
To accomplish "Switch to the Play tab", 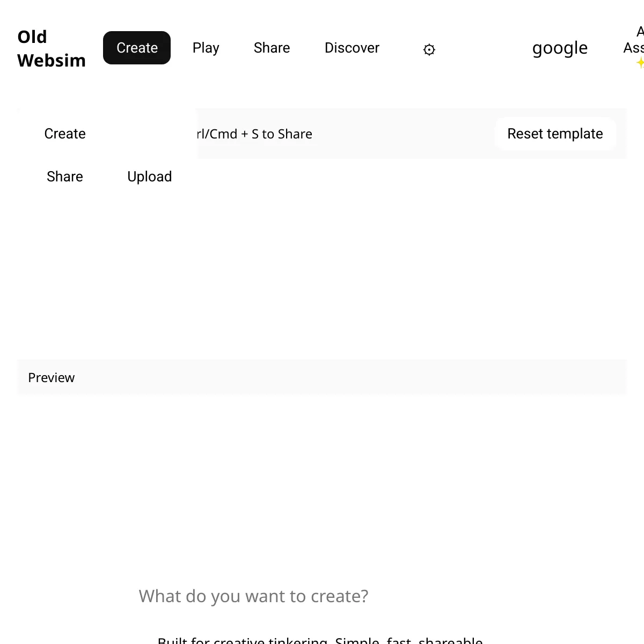I will coord(206,48).
